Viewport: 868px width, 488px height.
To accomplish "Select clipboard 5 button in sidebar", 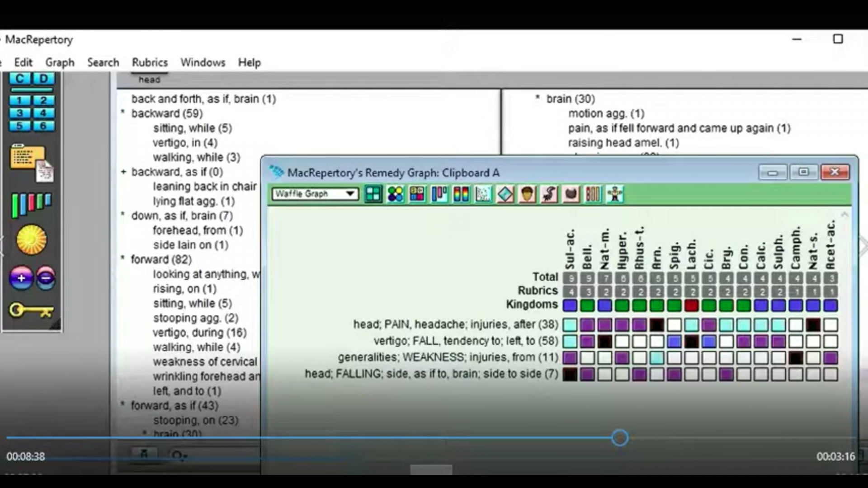I will [19, 126].
